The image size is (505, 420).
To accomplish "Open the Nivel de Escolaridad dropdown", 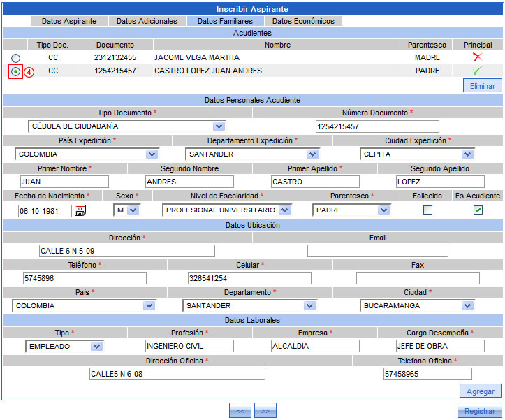I will (227, 210).
